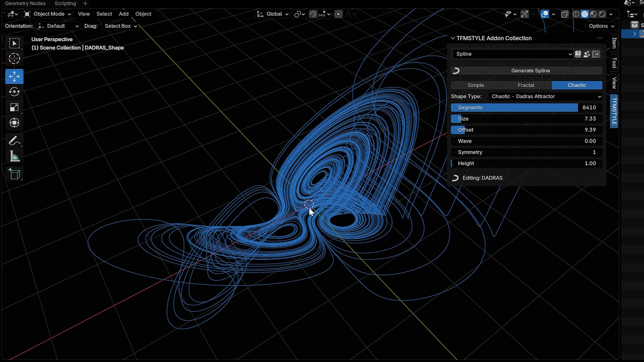Open the Shape Type dropdown

[545, 97]
